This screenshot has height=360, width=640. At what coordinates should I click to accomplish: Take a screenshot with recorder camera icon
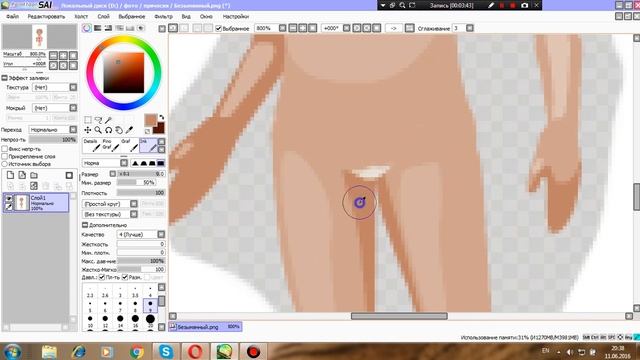524,5
